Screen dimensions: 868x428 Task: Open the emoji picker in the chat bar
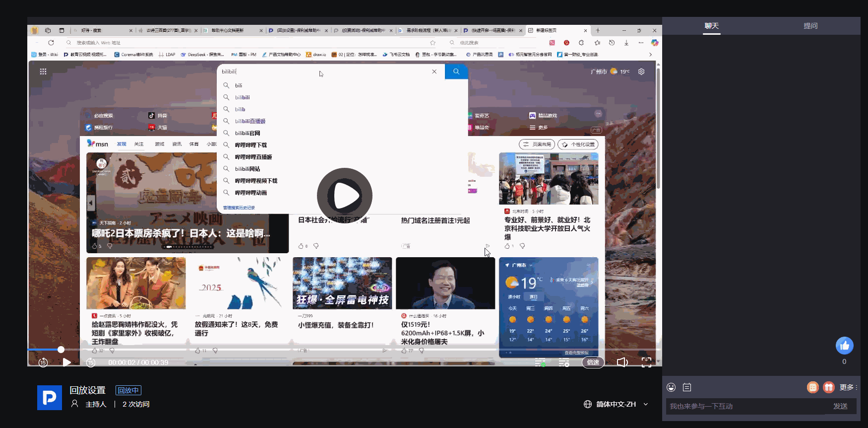click(671, 387)
